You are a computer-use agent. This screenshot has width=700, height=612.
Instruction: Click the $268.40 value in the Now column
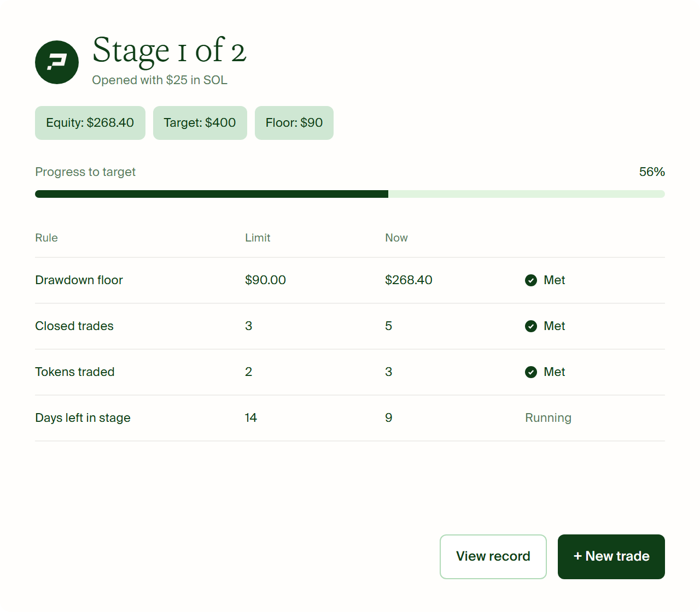click(x=409, y=280)
